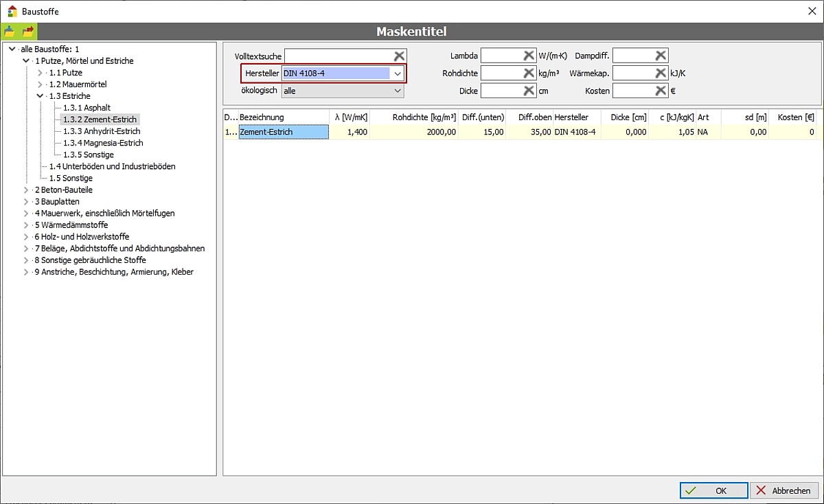This screenshot has height=504, width=824.
Task: Select 1.3.3 Anhydrit-Estrich in the tree
Action: tap(102, 131)
